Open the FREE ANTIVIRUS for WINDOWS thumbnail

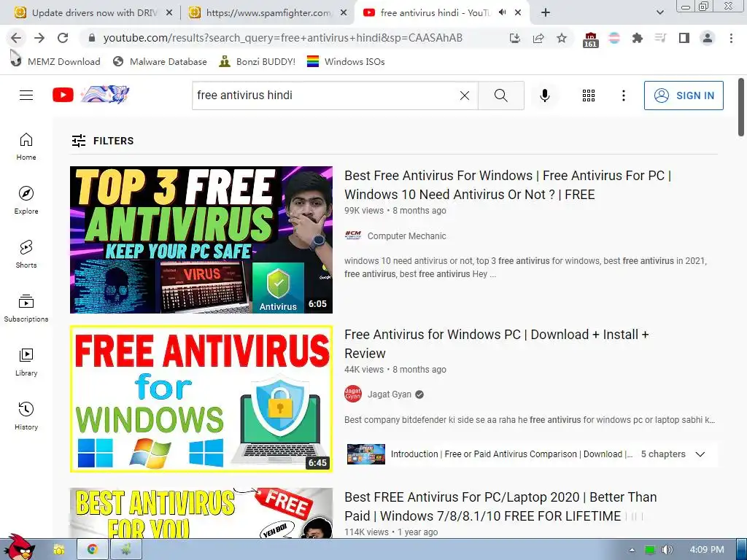point(201,399)
